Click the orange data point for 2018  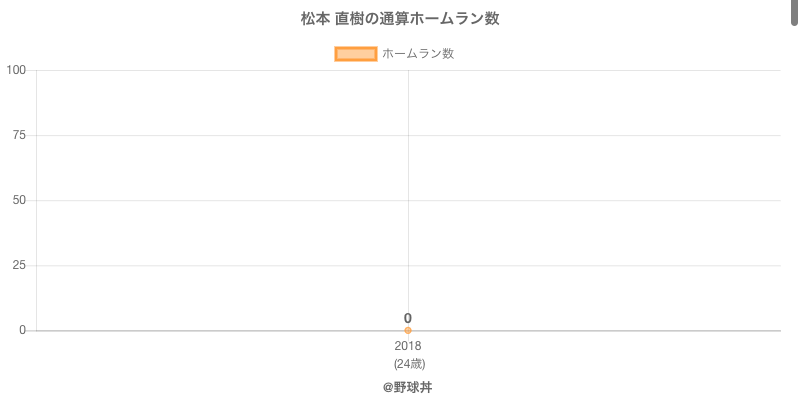408,330
